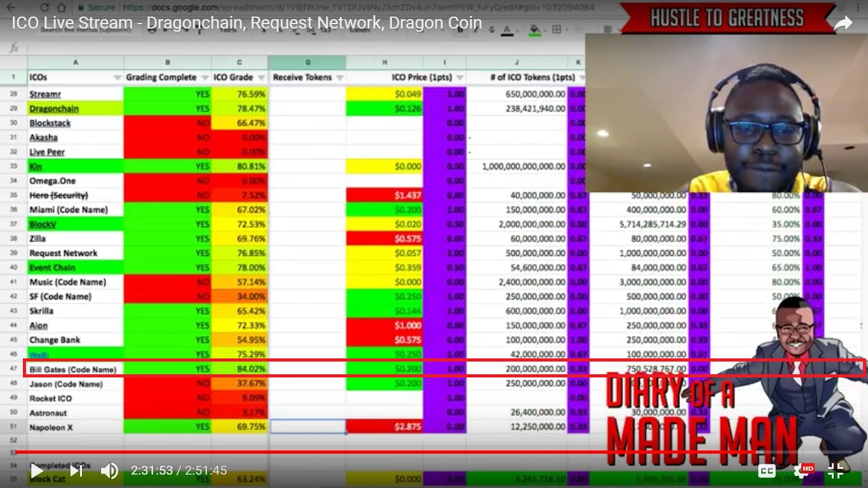868x488 pixels.
Task: Select the Miami (Code Name) cell
Action: [x=76, y=210]
